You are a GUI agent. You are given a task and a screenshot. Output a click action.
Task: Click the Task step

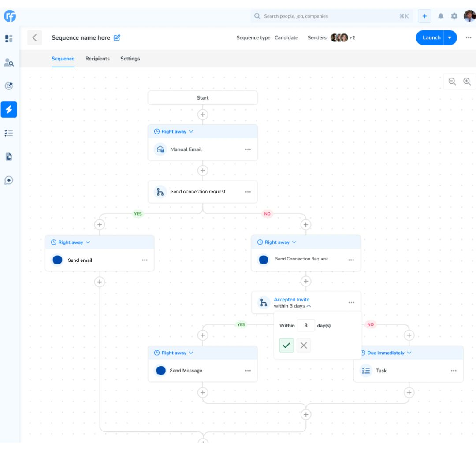tap(409, 371)
